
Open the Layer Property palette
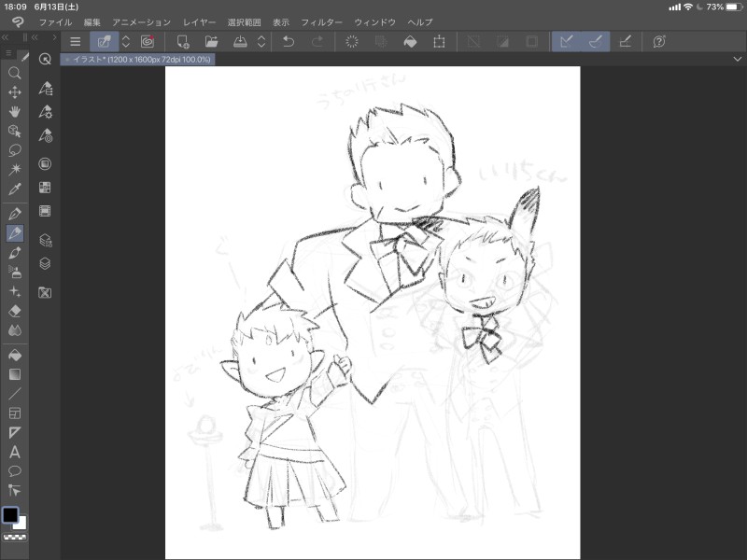pyautogui.click(x=45, y=240)
